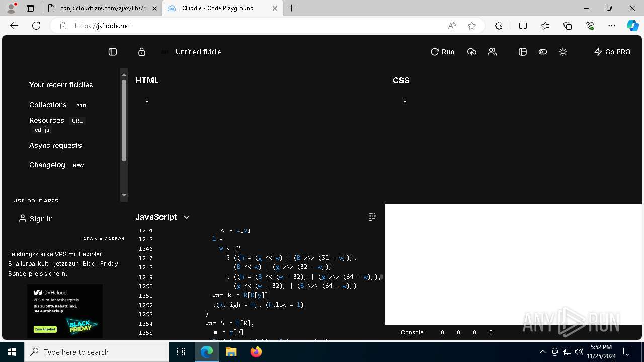This screenshot has height=362, width=644.
Task: Edit the Untitled fiddle title
Action: tap(198, 52)
